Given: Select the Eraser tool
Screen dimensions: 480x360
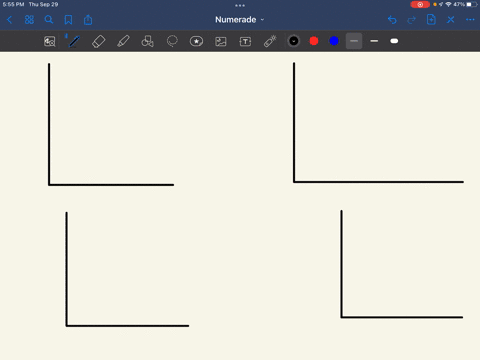Looking at the screenshot, I should tap(98, 41).
